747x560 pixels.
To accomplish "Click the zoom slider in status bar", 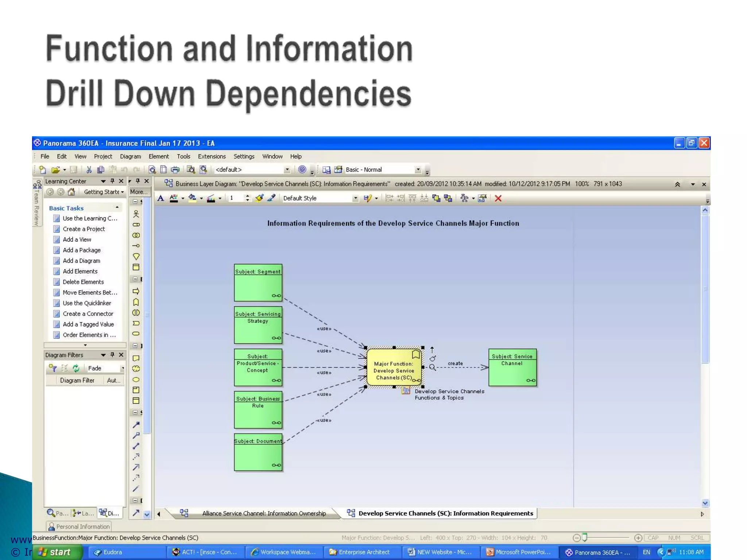I will pyautogui.click(x=584, y=537).
